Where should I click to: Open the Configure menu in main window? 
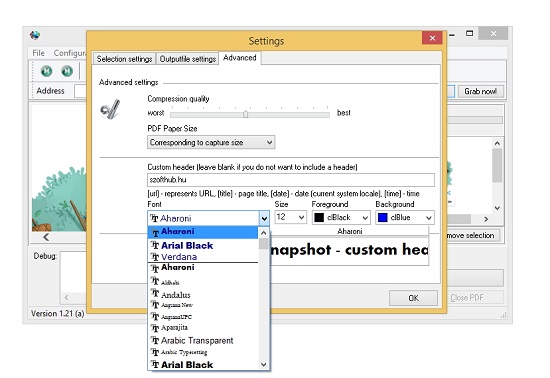[x=69, y=53]
